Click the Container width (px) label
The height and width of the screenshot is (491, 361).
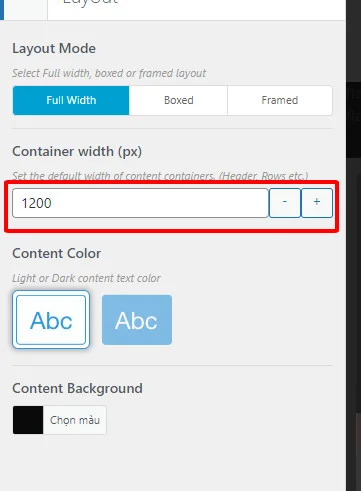pos(77,152)
